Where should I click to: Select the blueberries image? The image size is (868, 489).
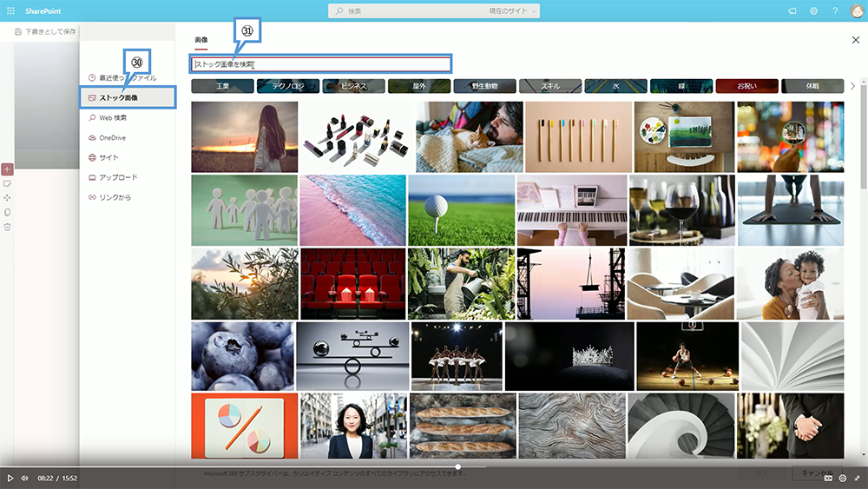(x=242, y=357)
